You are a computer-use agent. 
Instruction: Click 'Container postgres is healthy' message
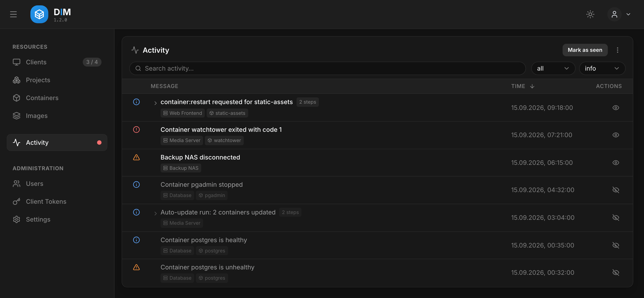coord(204,240)
